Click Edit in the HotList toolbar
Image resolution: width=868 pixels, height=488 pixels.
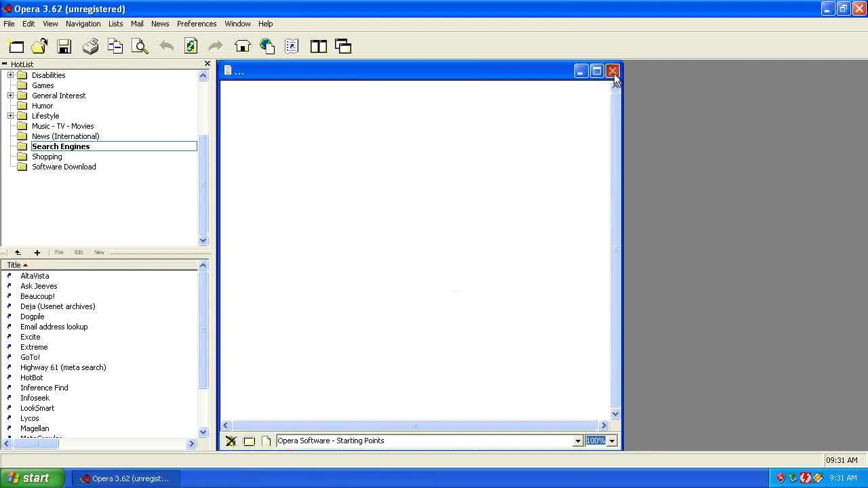(x=79, y=252)
